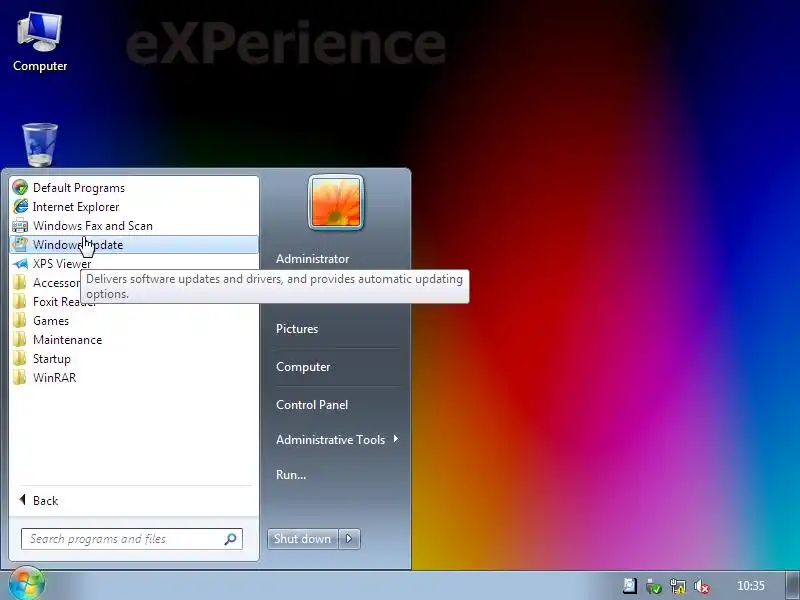Click the Startup folder icon

pyautogui.click(x=20, y=359)
